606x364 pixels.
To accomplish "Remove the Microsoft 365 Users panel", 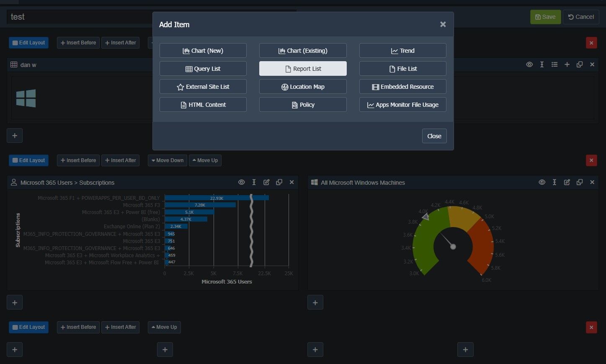I will (x=291, y=182).
